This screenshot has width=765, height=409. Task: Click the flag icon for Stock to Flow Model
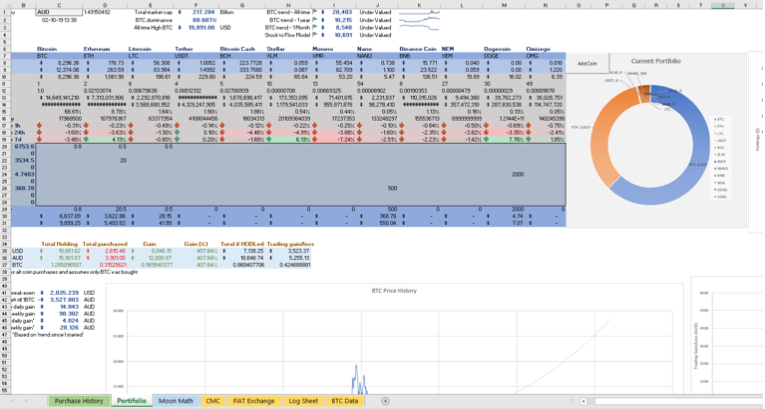[x=315, y=35]
